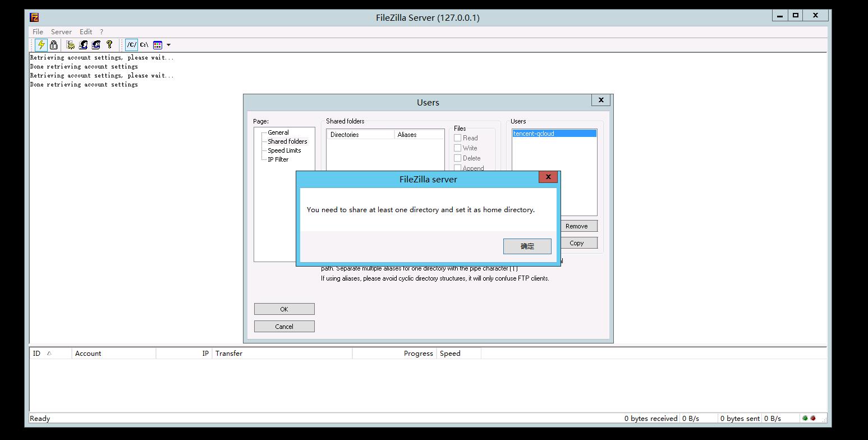Click the padlock lock-server toolbar icon
This screenshot has height=440, width=868.
pyautogui.click(x=54, y=45)
